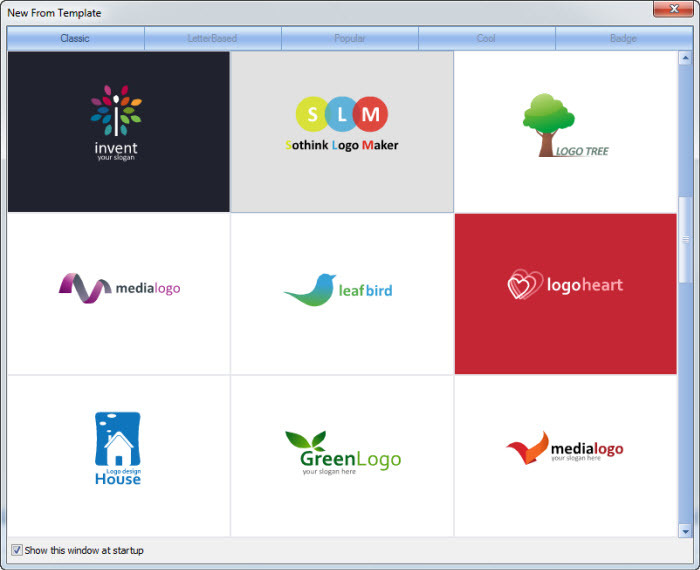Click the scrollbar up arrow
700x570 pixels.
click(x=685, y=58)
